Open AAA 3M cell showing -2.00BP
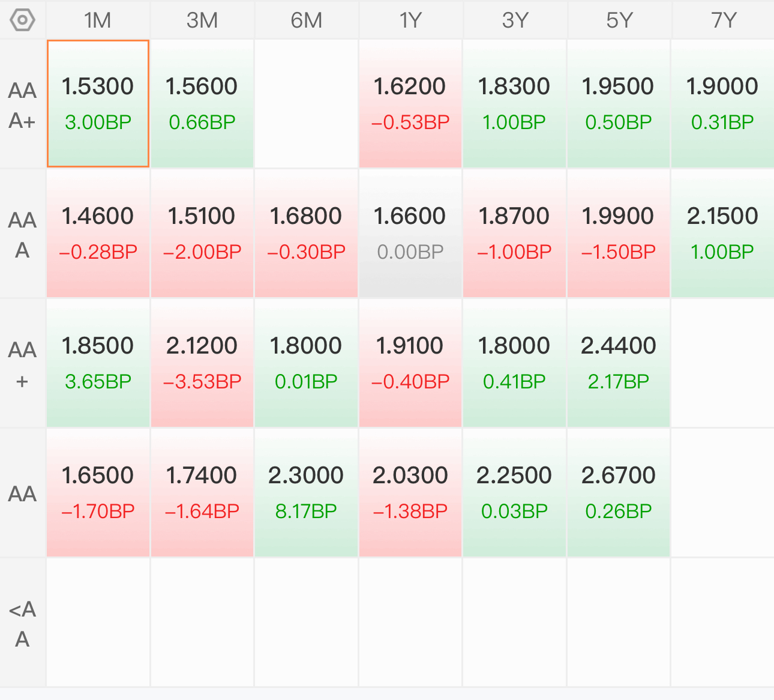The width and height of the screenshot is (774, 700). point(202,234)
